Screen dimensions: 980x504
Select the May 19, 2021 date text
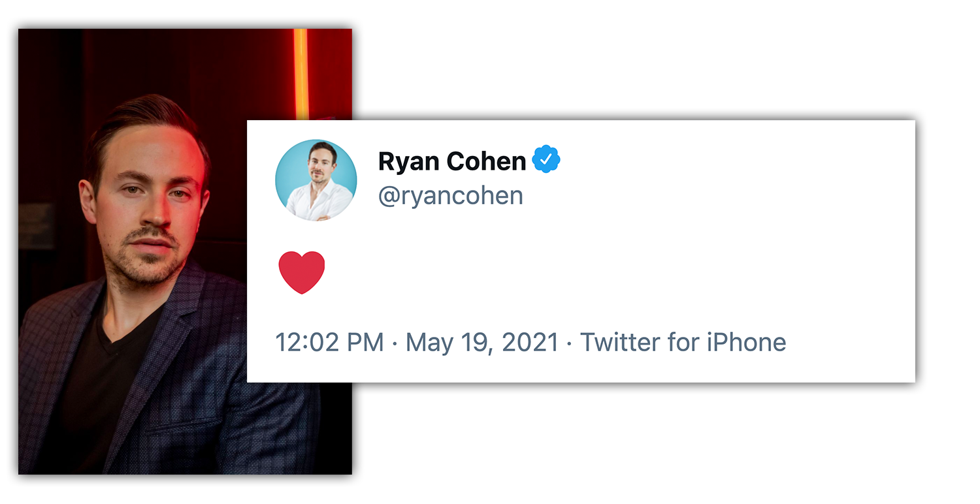[x=482, y=342]
